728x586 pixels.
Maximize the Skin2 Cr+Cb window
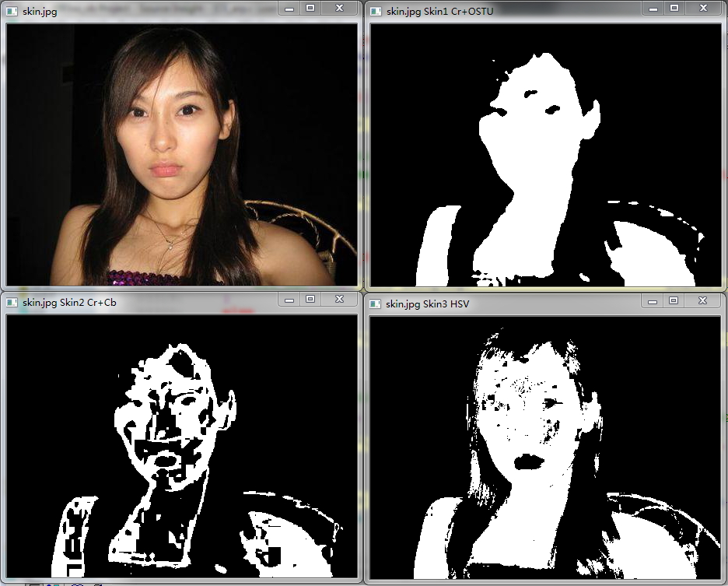click(310, 300)
